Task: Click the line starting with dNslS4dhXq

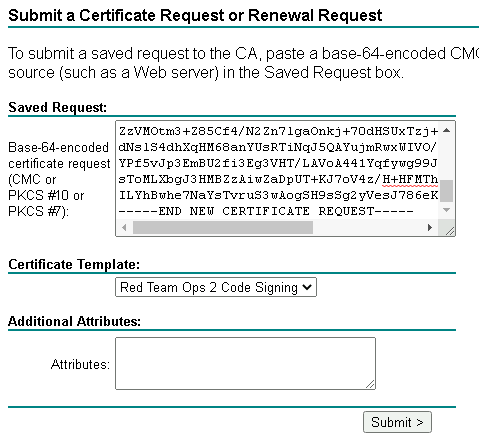Action: pyautogui.click(x=277, y=147)
